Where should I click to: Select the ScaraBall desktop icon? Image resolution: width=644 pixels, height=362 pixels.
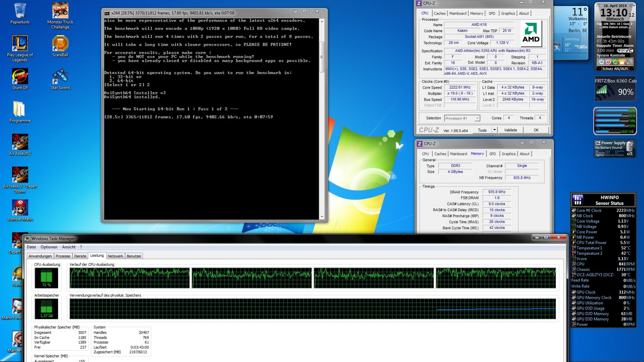click(x=60, y=46)
